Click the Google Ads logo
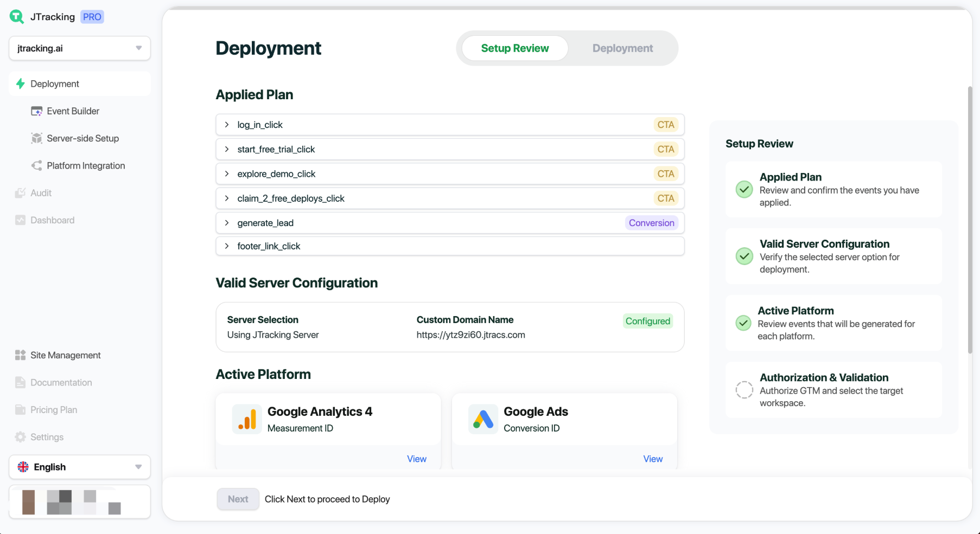This screenshot has width=980, height=534. point(483,419)
